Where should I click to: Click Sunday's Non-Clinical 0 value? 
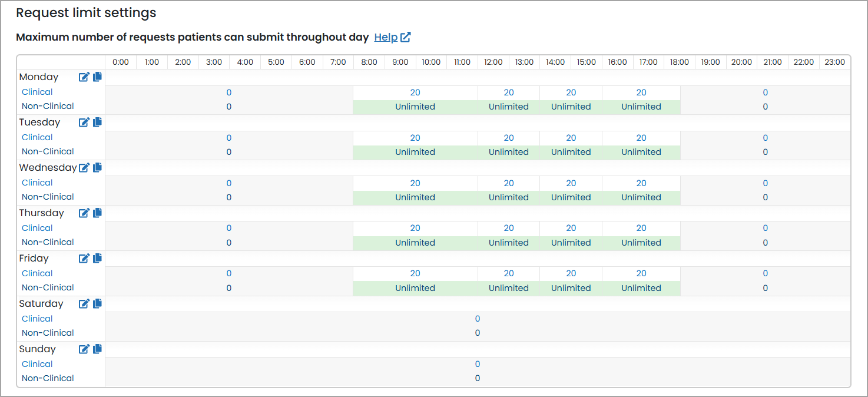(x=478, y=378)
